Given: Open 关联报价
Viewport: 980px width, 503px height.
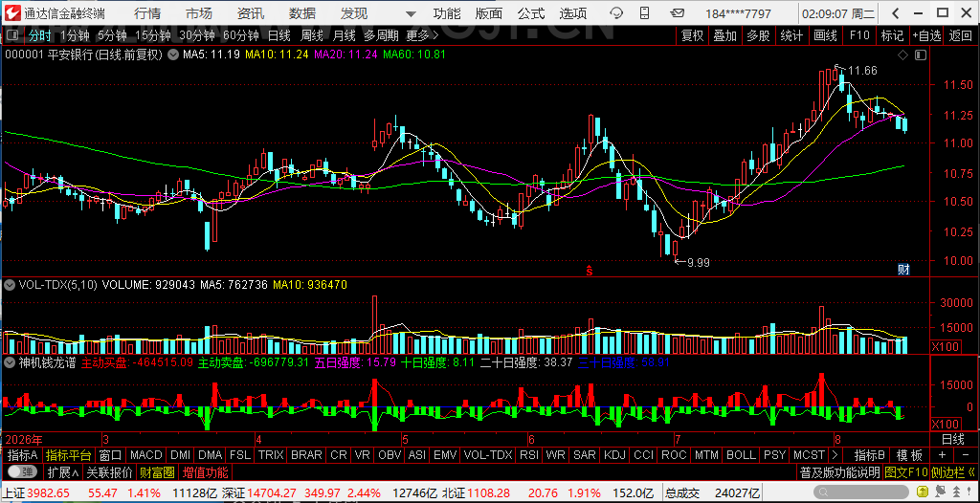Looking at the screenshot, I should pyautogui.click(x=109, y=471).
